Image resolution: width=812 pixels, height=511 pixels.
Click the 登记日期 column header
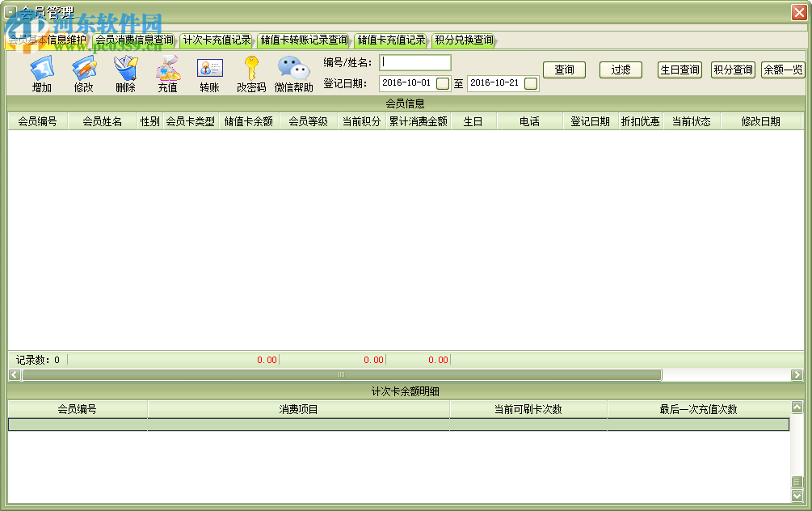click(x=591, y=121)
